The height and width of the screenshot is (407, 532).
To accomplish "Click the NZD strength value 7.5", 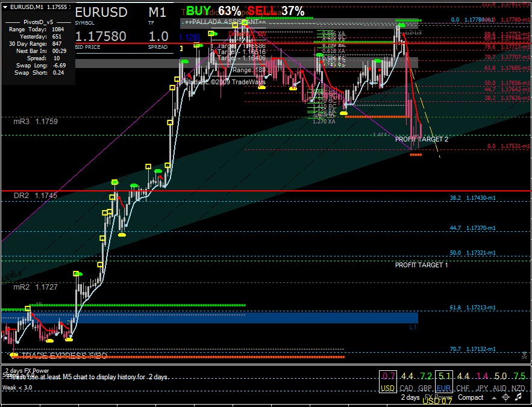I will [519, 376].
